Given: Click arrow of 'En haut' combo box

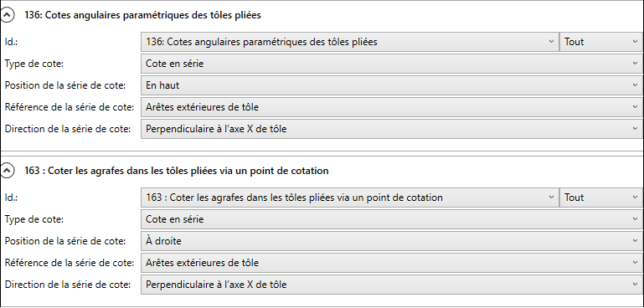Looking at the screenshot, I should (x=636, y=85).
